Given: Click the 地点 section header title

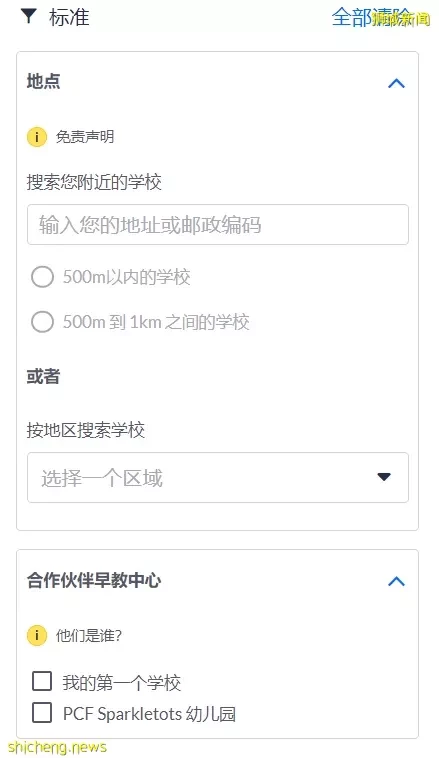Looking at the screenshot, I should click(x=44, y=81).
